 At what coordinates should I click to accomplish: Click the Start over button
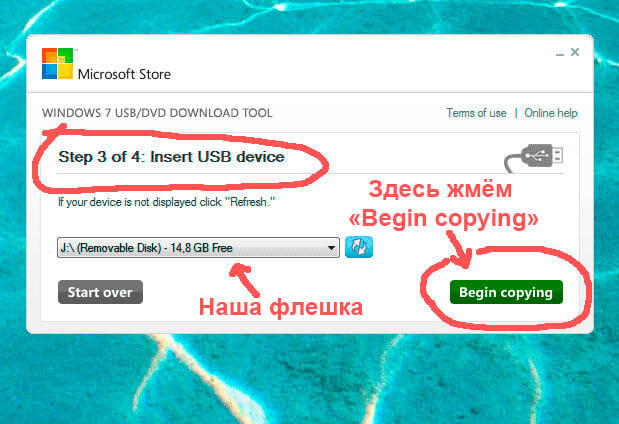[x=100, y=292]
